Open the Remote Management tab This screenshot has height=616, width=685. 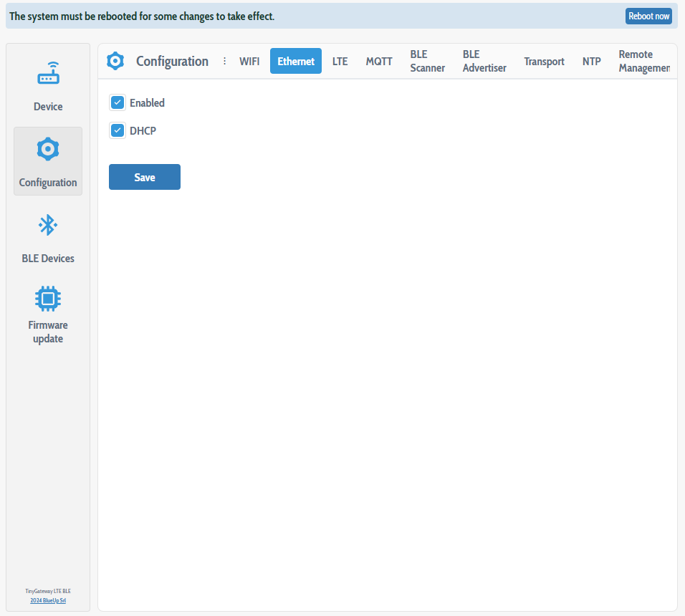pos(643,62)
